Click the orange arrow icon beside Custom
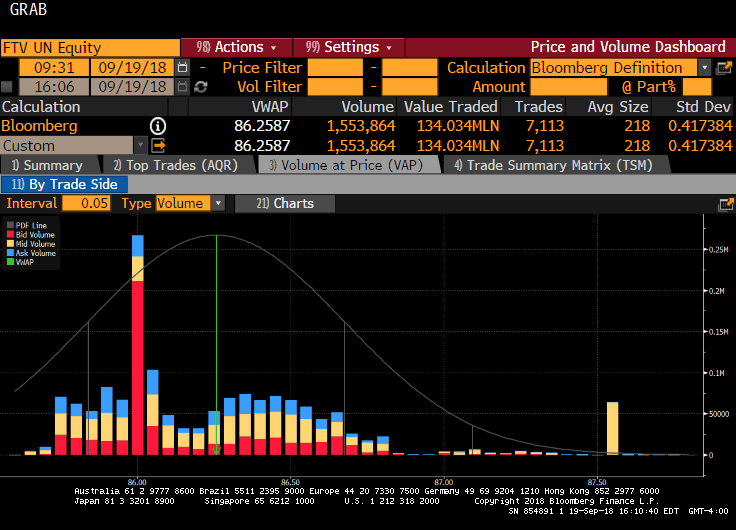The width and height of the screenshot is (736, 530). coord(158,146)
